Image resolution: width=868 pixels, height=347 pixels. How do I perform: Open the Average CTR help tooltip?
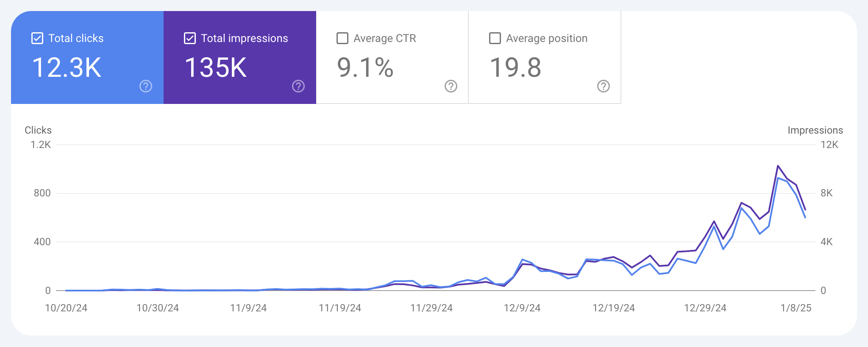pyautogui.click(x=451, y=87)
